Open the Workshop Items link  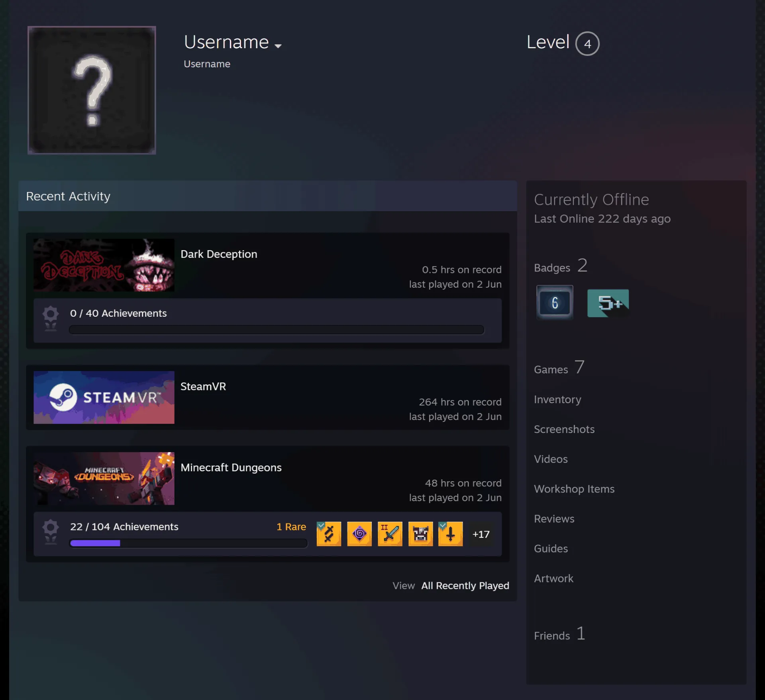click(x=574, y=489)
